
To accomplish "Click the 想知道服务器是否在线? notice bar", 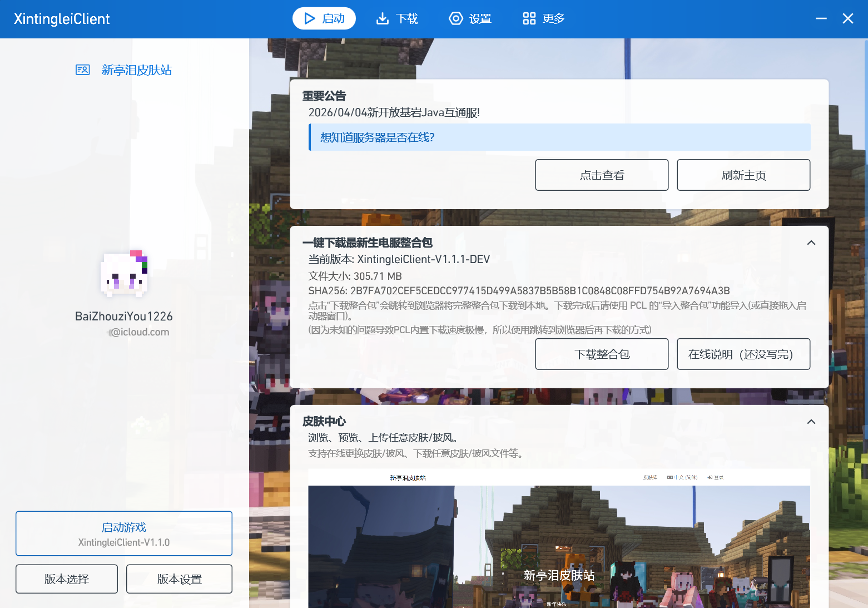I will point(559,137).
